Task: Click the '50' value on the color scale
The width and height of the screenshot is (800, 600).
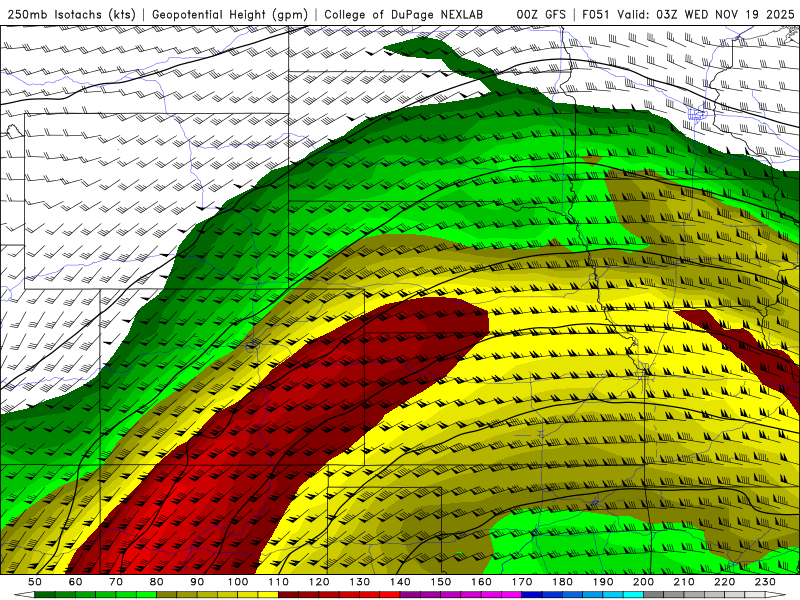Action: [x=35, y=582]
